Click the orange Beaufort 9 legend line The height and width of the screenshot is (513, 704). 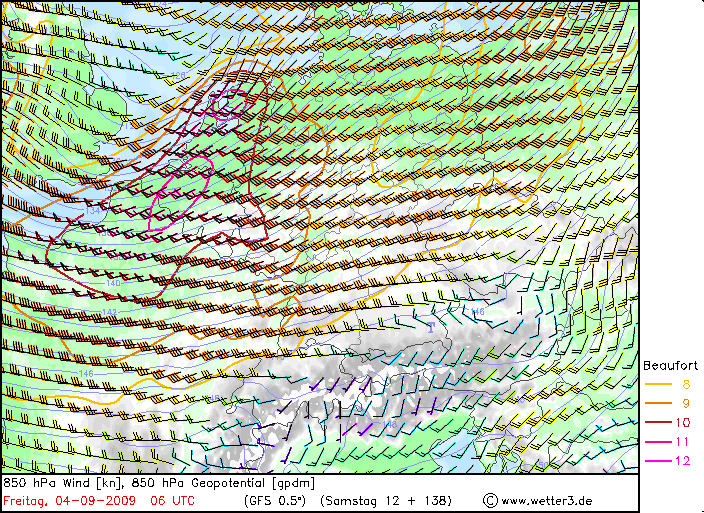[x=658, y=403]
